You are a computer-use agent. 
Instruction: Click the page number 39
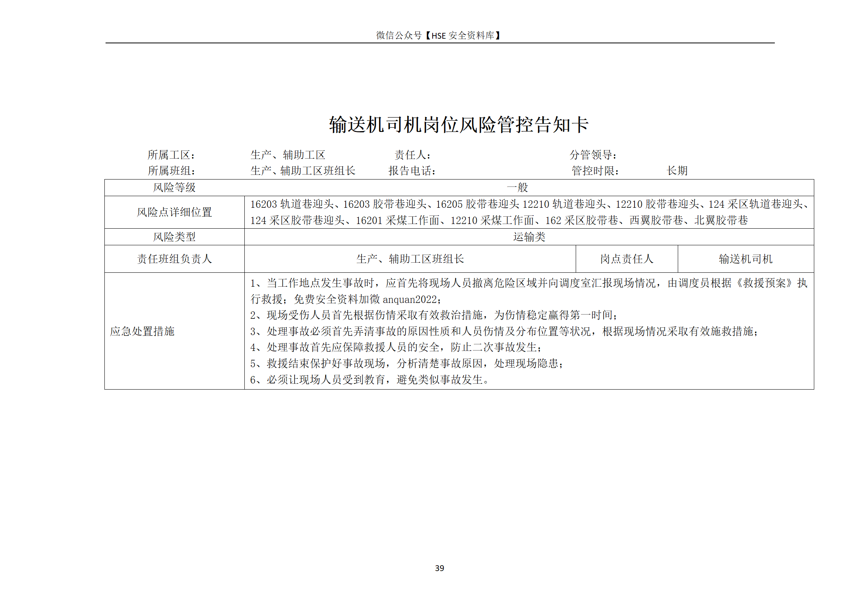440,568
